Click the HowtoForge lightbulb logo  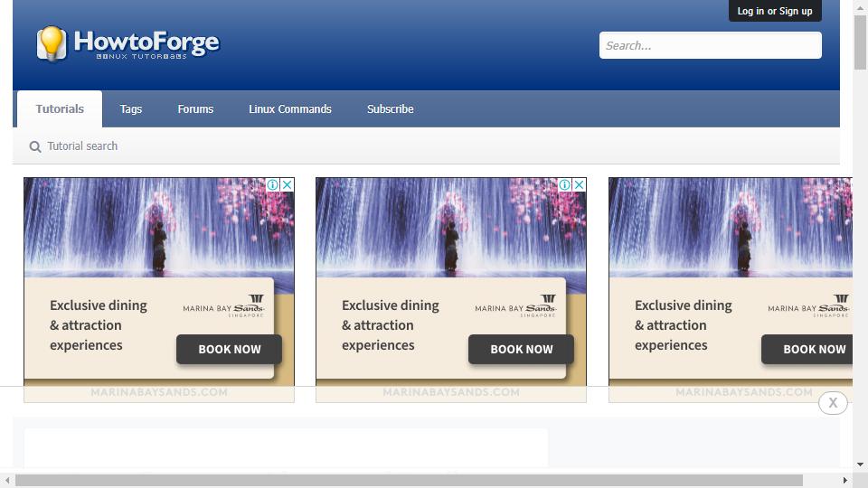[x=51, y=43]
